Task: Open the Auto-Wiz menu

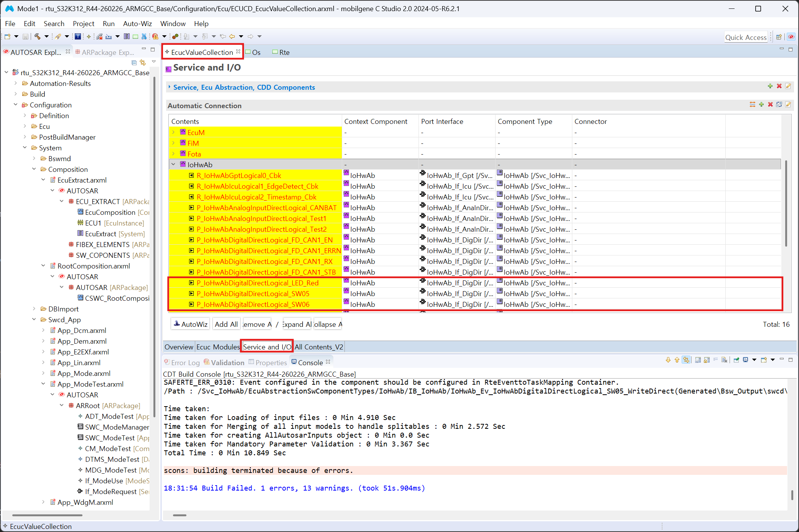Action: point(137,23)
